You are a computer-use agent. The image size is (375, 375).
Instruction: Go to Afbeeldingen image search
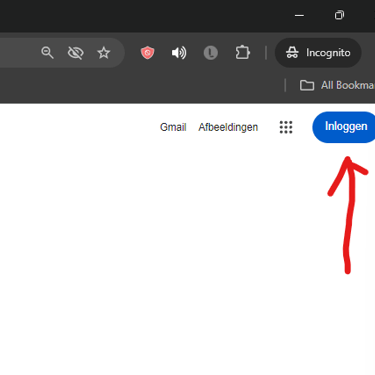(x=228, y=127)
